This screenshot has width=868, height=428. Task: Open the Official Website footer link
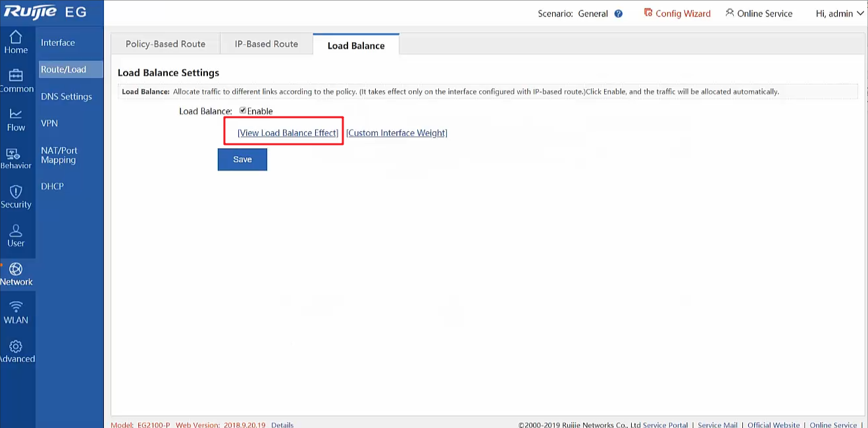[773, 425]
